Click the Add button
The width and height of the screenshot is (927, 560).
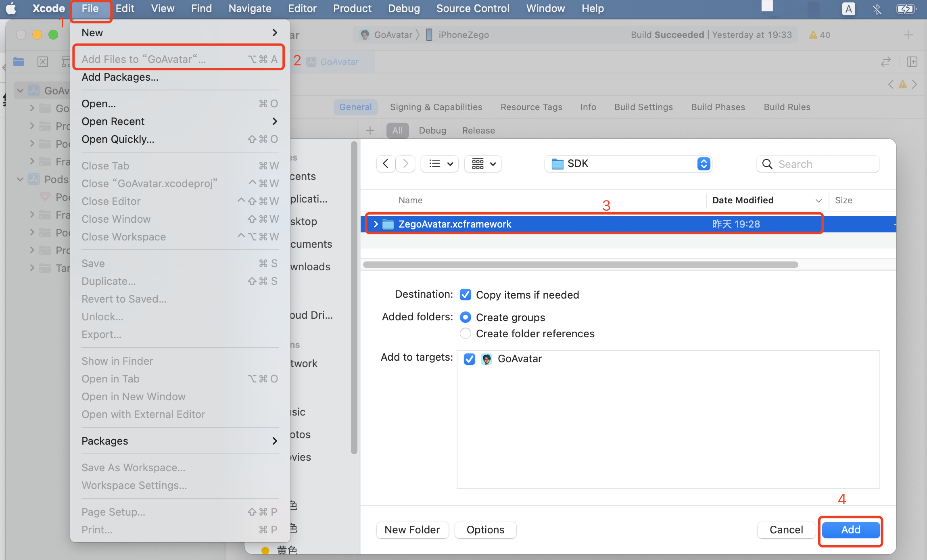pos(851,530)
